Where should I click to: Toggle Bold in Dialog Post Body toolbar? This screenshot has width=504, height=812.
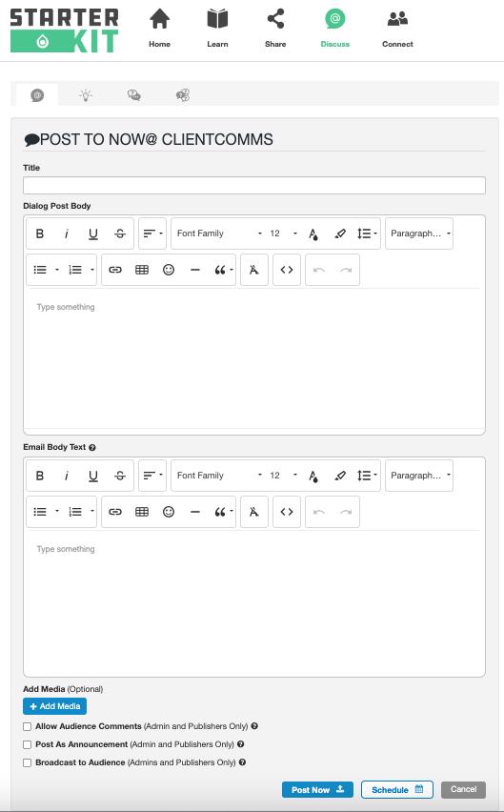39,233
